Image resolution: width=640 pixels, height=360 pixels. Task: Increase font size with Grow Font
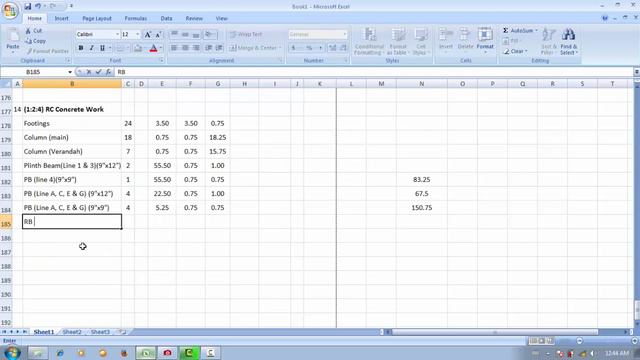point(148,35)
